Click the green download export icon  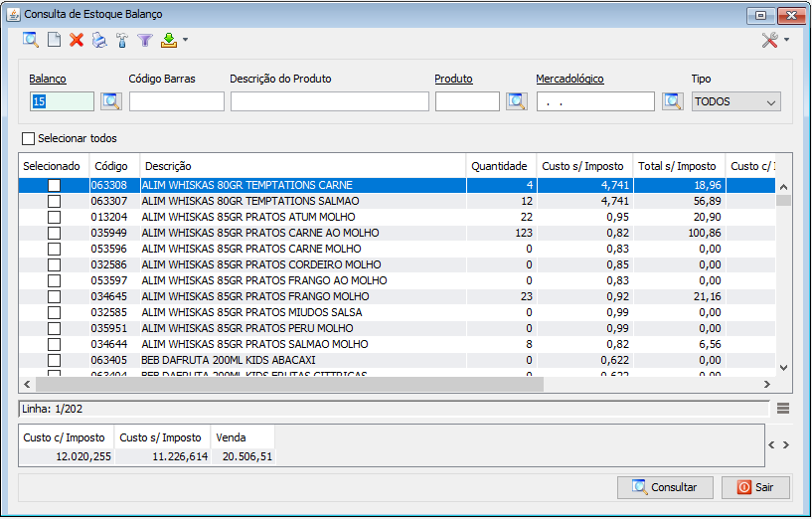point(169,40)
